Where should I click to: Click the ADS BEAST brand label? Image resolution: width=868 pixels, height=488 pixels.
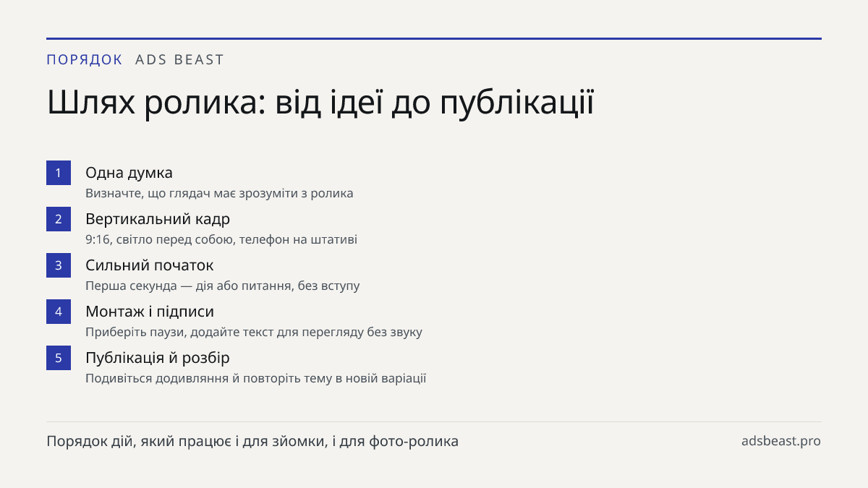(180, 60)
